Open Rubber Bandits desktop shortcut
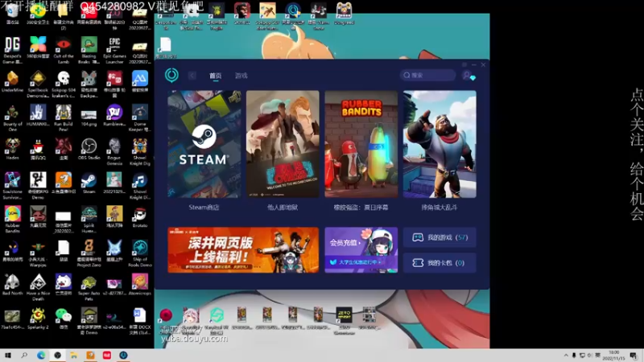This screenshot has width=644, height=362. pos(13,220)
